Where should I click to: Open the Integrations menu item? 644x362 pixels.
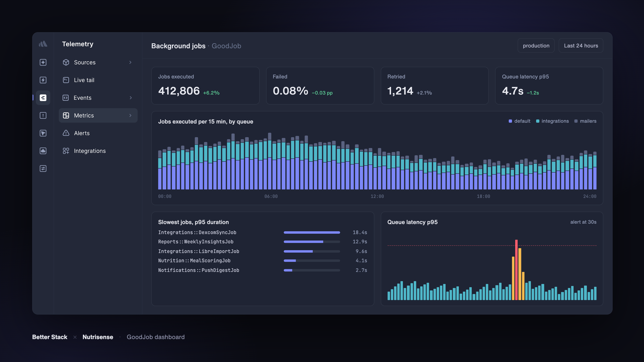click(98, 151)
